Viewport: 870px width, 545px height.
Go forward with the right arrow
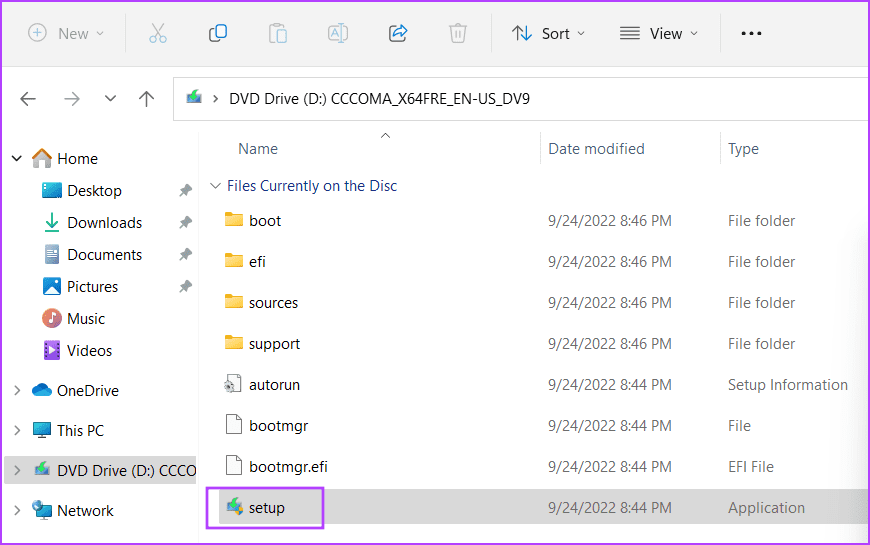point(72,99)
